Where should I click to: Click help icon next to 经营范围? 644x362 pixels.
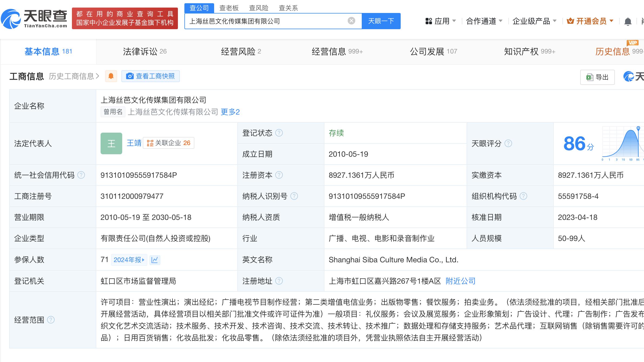[51, 320]
